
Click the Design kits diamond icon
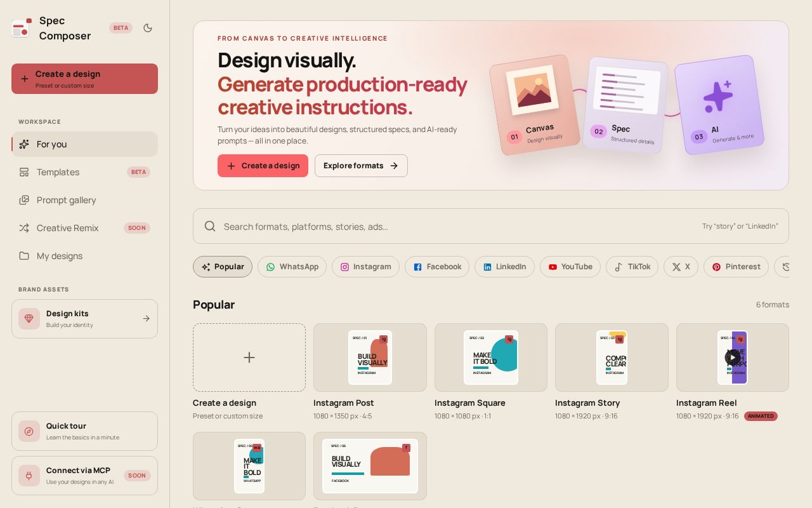tap(29, 319)
